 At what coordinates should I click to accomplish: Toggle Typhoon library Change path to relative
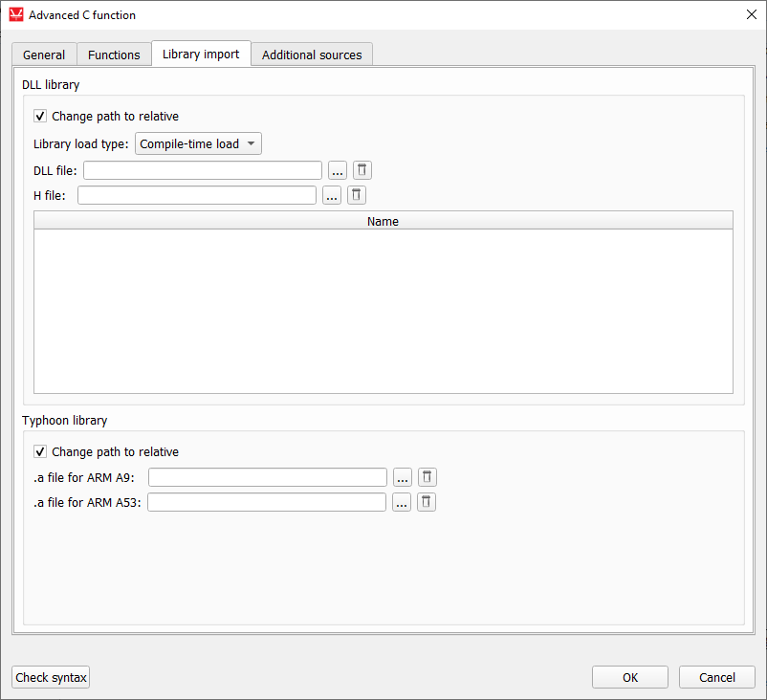[40, 452]
